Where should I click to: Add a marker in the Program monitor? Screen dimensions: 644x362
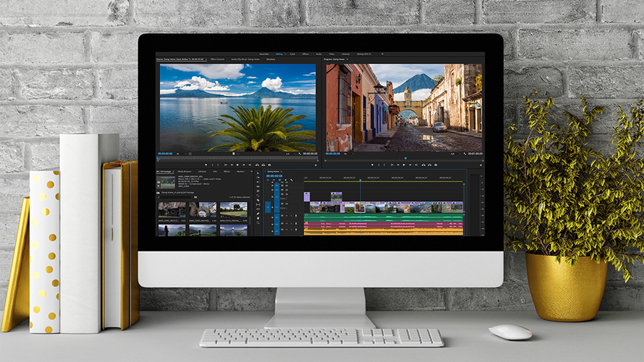373,165
